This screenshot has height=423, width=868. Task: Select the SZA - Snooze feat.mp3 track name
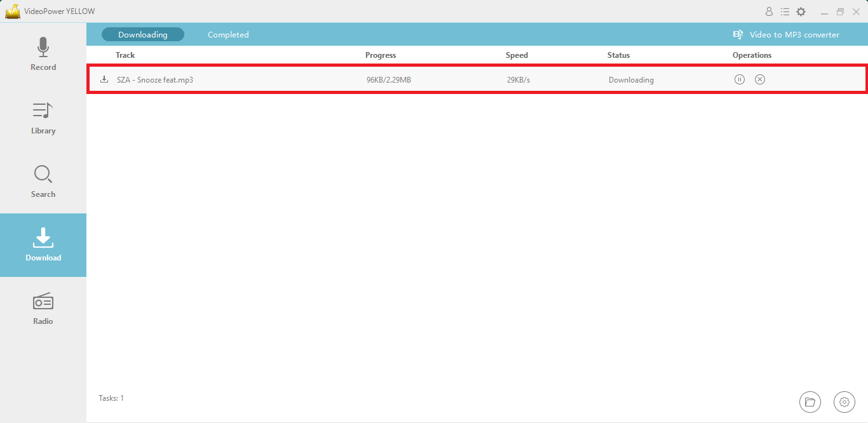(155, 80)
